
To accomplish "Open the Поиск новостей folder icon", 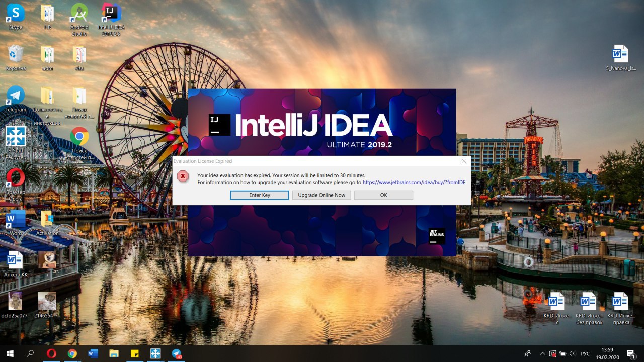I will tap(79, 102).
